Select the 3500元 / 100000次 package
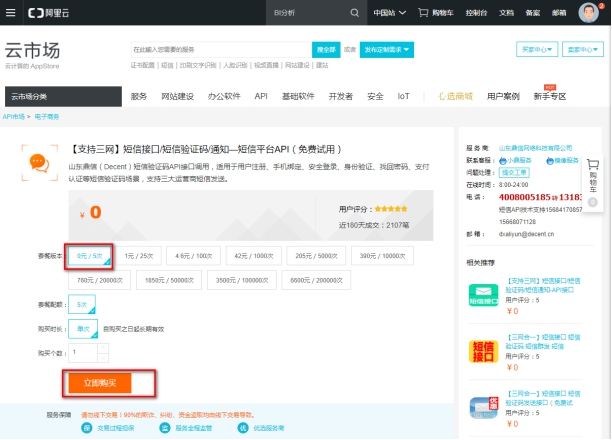 (242, 280)
